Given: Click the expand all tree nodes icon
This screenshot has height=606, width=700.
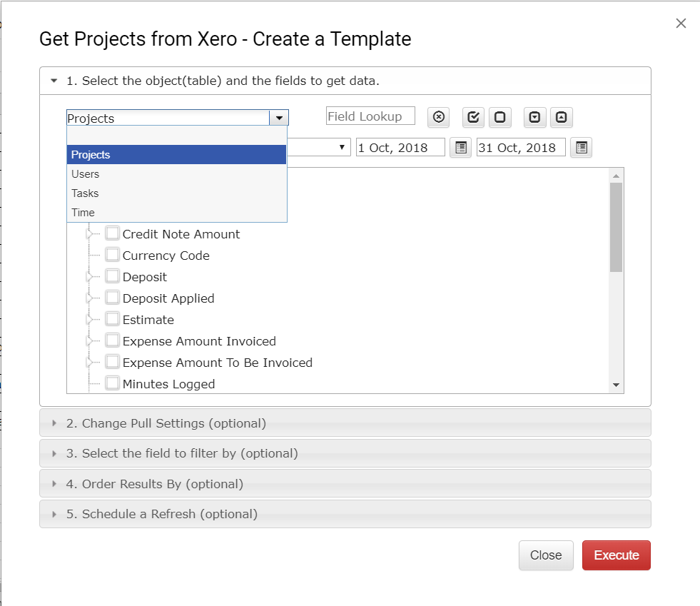Looking at the screenshot, I should (x=534, y=117).
